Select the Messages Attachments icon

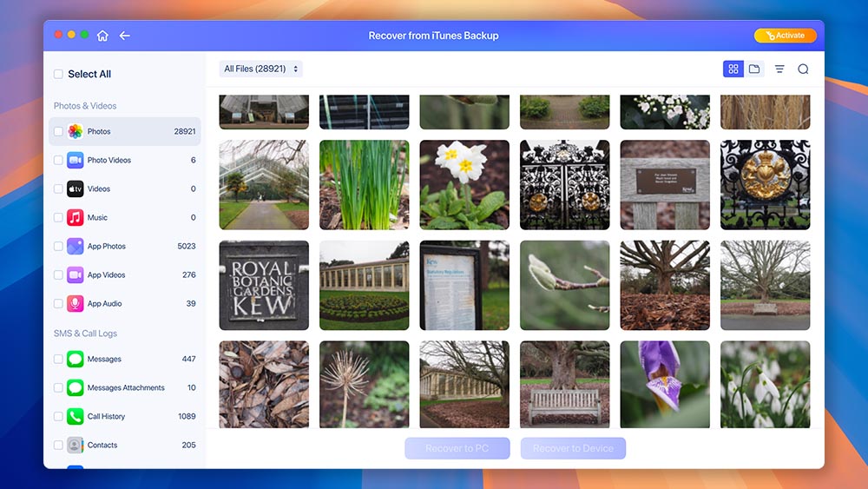[x=76, y=387]
